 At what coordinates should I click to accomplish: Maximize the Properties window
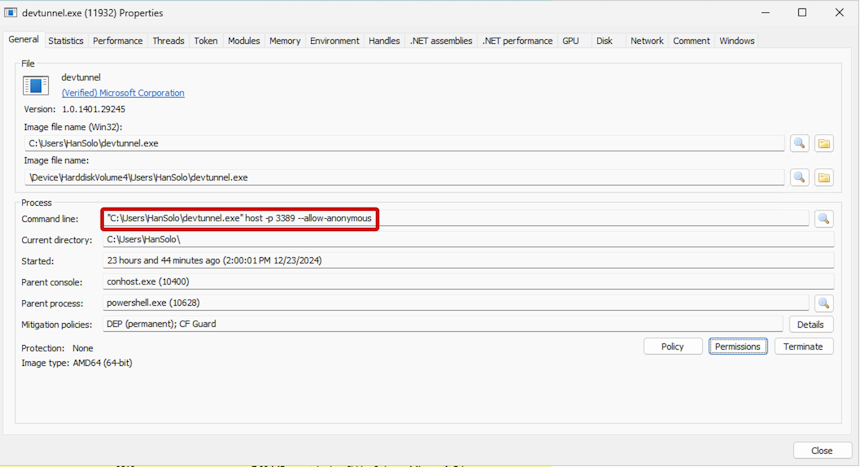[802, 12]
